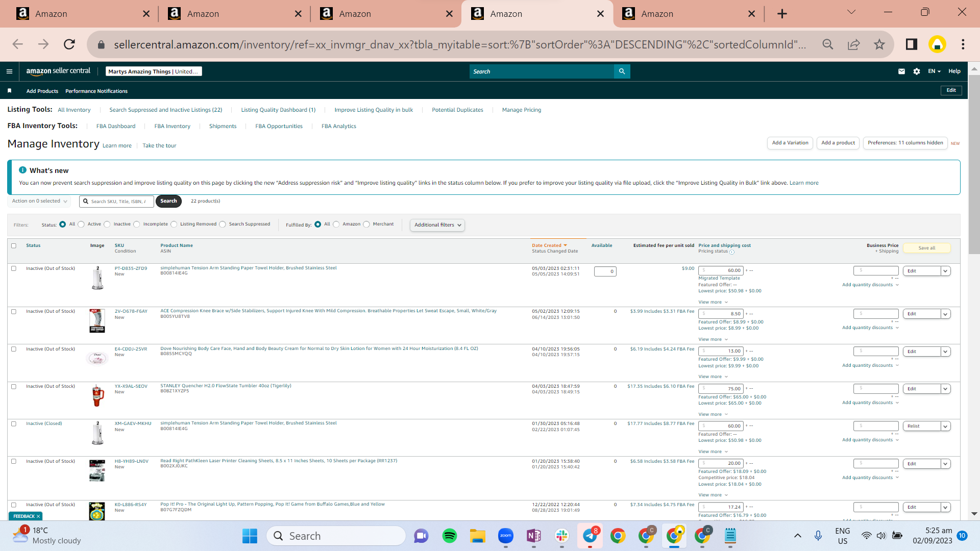Select the Incomplete status filter radio
Viewport: 980px width, 551px height.
click(x=137, y=224)
